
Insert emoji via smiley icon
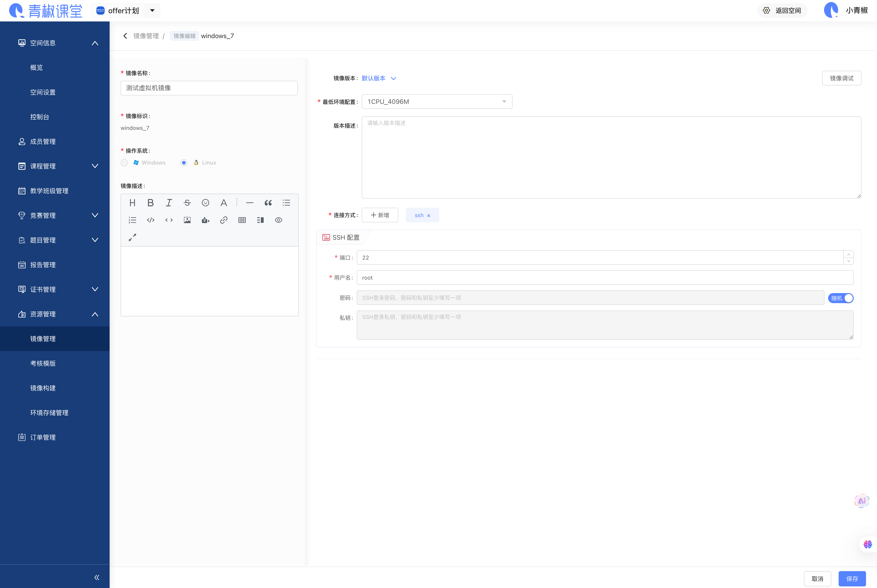[x=206, y=203]
